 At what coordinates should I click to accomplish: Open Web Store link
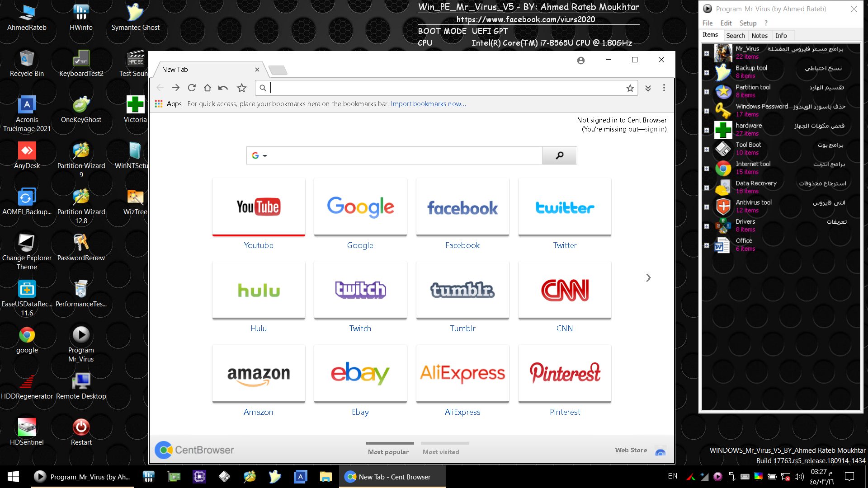631,450
